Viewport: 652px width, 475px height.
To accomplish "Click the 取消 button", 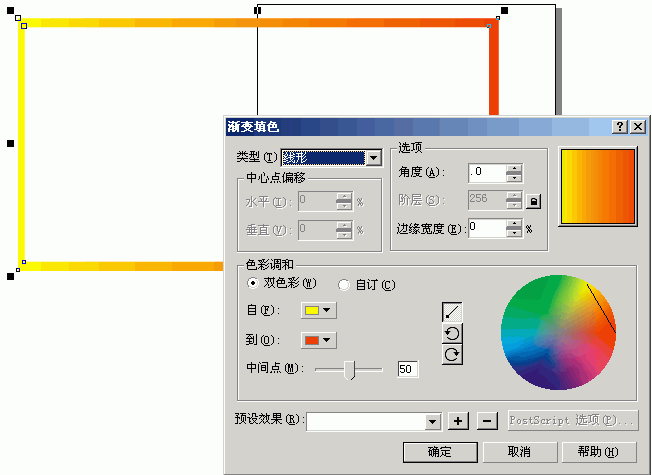I will tap(519, 452).
